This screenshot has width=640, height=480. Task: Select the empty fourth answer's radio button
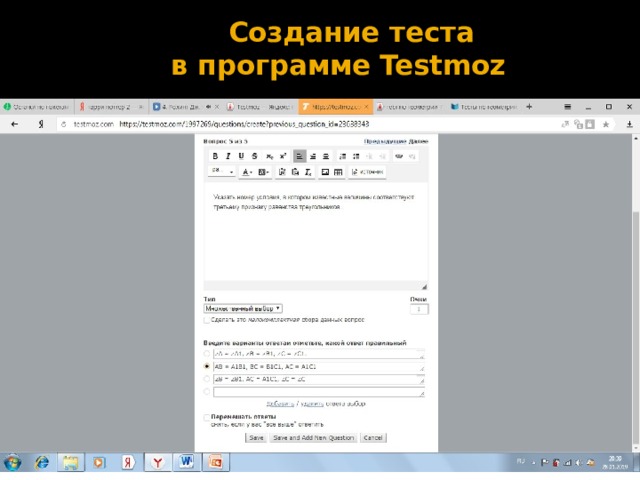coord(207,392)
